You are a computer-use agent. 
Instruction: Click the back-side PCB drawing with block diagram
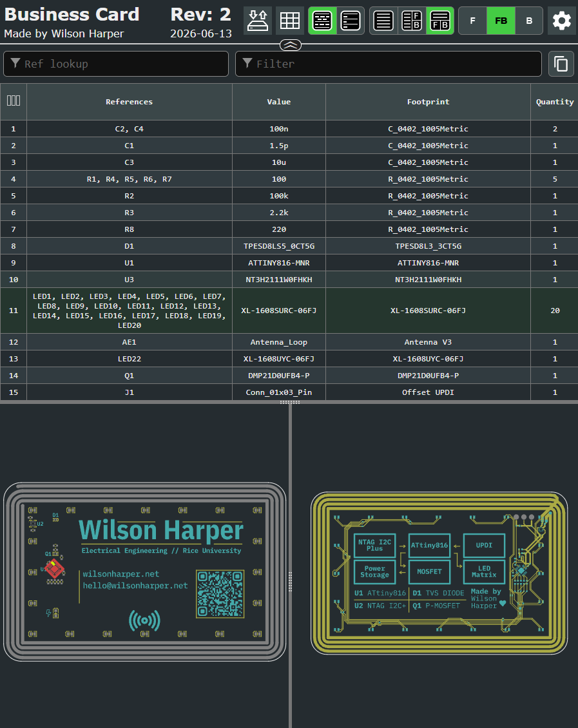[x=439, y=573]
